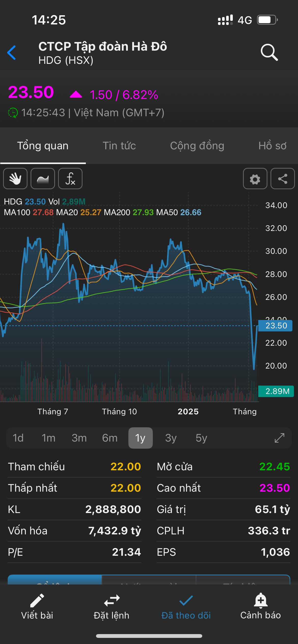Switch to the Tin tức tab
The height and width of the screenshot is (644, 298).
(119, 146)
